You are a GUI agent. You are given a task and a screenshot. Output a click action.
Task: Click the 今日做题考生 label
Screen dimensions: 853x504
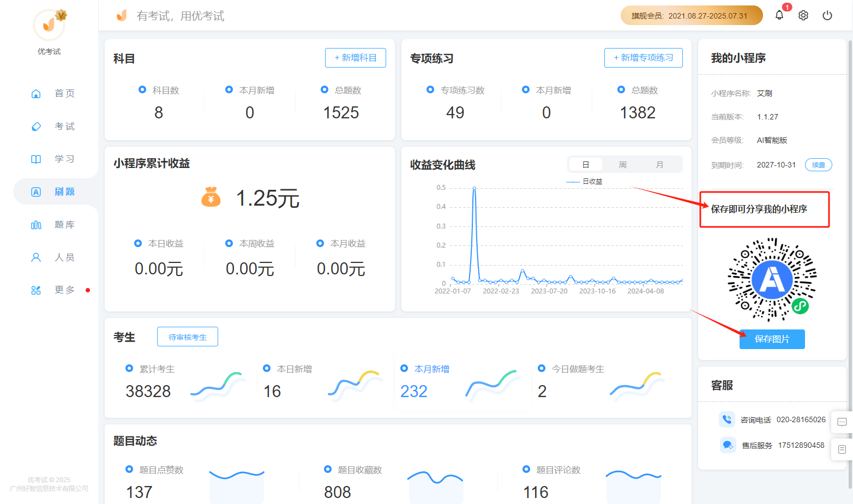click(x=578, y=369)
